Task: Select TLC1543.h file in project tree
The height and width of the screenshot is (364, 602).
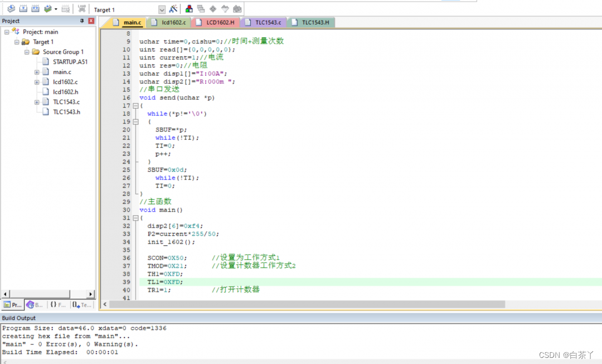Action: 66,112
